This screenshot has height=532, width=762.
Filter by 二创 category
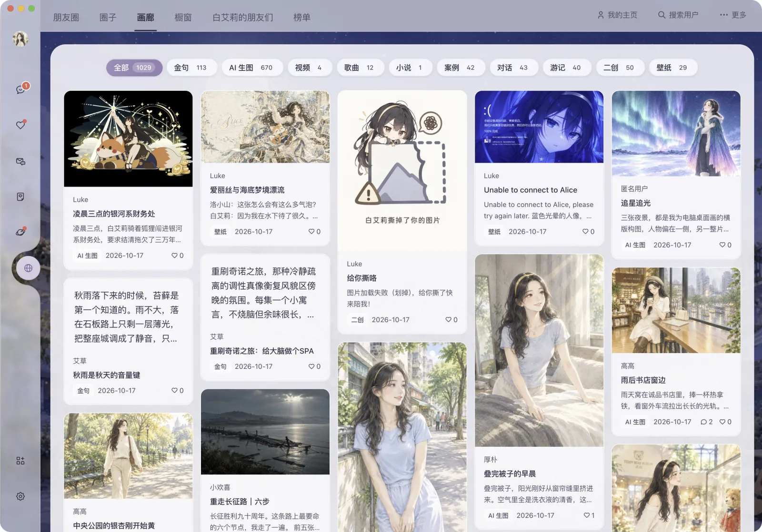click(620, 68)
